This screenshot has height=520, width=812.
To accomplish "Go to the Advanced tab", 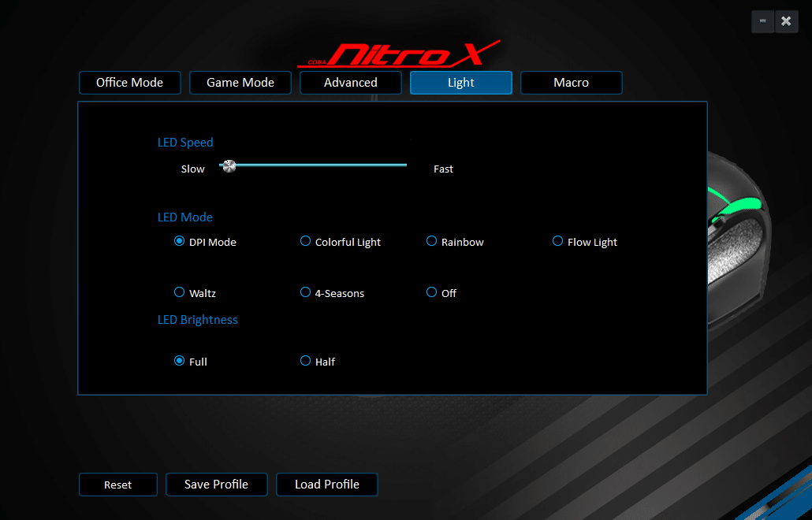I will click(351, 83).
